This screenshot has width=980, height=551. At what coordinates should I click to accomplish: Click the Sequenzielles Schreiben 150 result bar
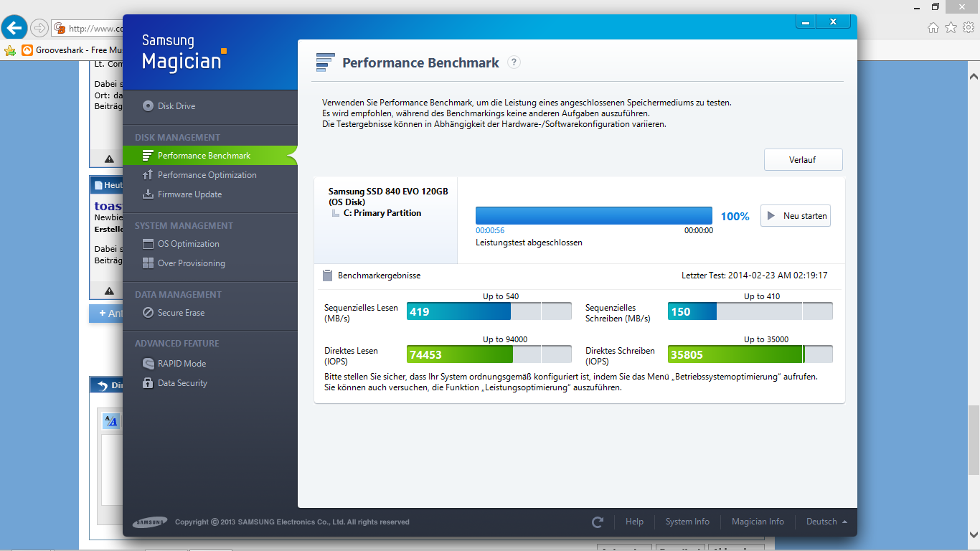(x=750, y=311)
